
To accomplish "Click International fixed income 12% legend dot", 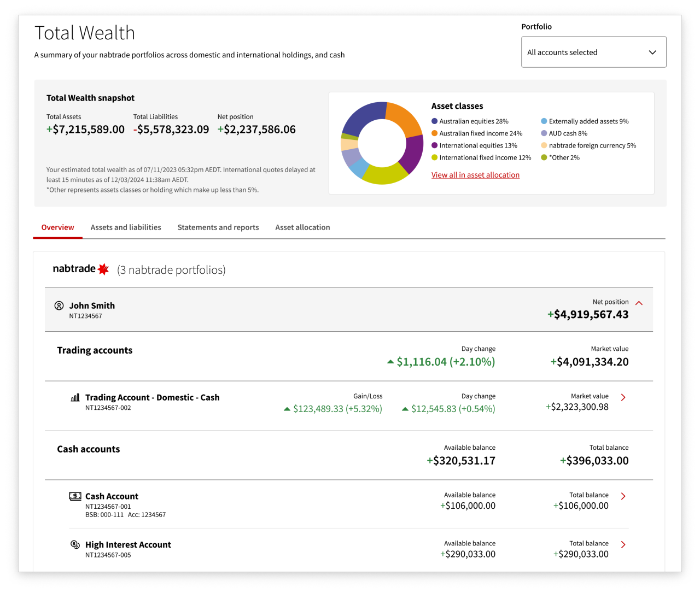I will tap(435, 157).
